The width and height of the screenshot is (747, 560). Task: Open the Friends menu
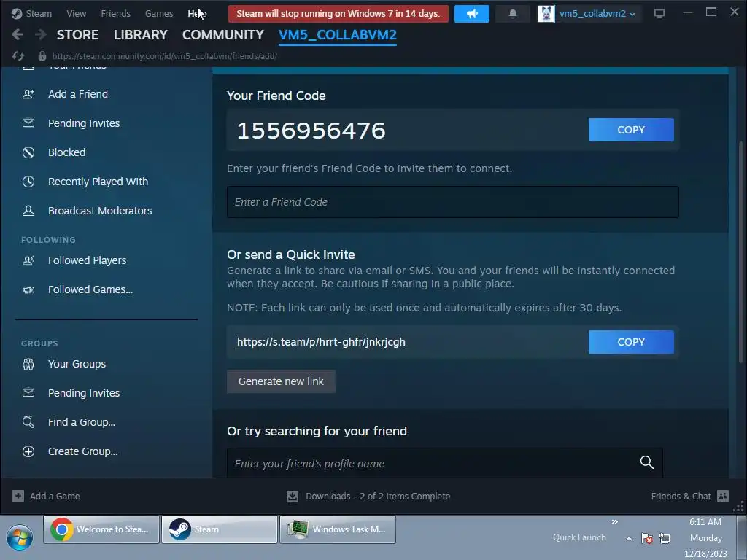115,13
